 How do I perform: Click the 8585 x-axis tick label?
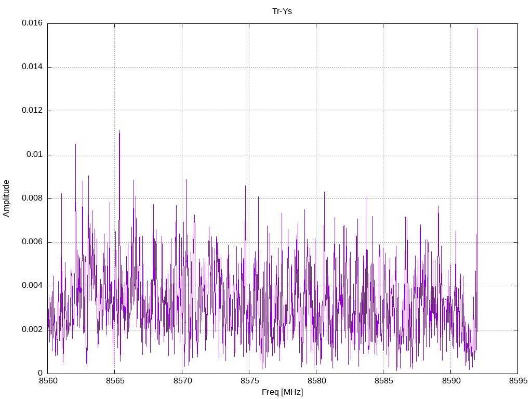383,382
